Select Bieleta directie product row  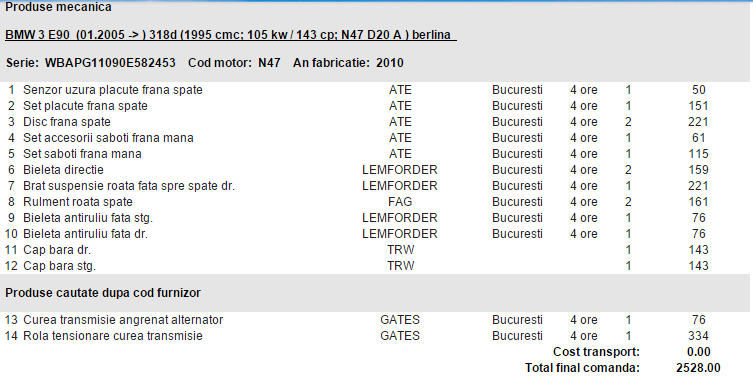coord(375,170)
